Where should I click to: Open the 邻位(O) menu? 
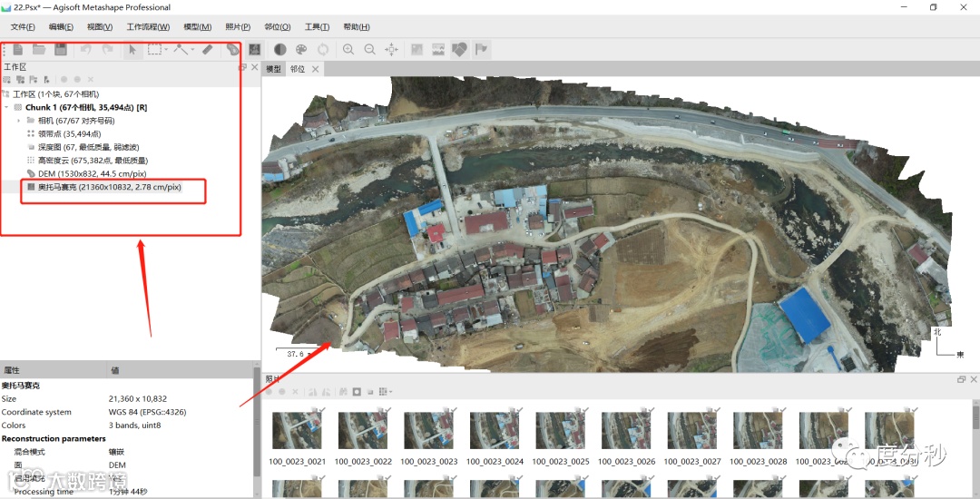click(x=277, y=27)
